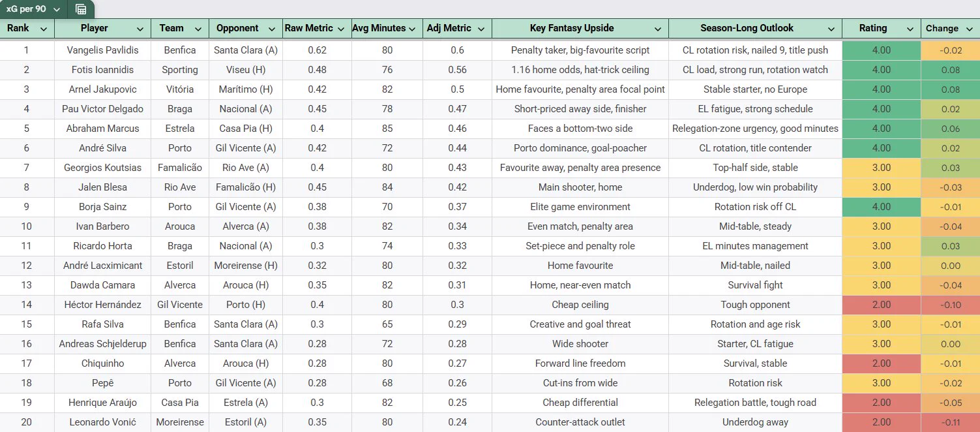Click the -0.11 Change cell

(951, 422)
